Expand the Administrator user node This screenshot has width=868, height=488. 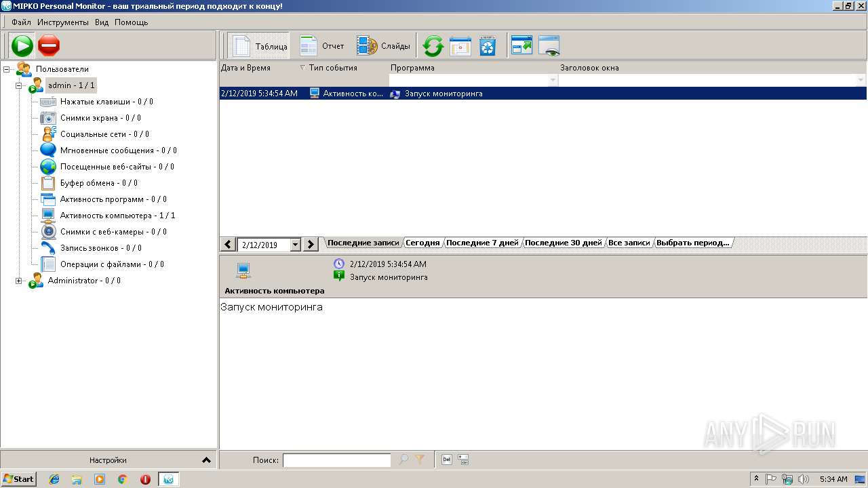point(19,281)
